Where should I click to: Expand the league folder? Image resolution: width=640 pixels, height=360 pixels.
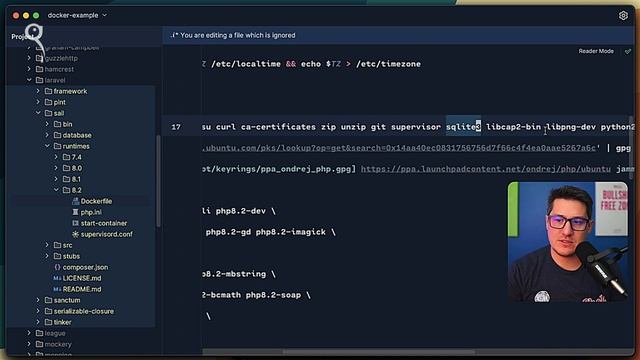29,333
